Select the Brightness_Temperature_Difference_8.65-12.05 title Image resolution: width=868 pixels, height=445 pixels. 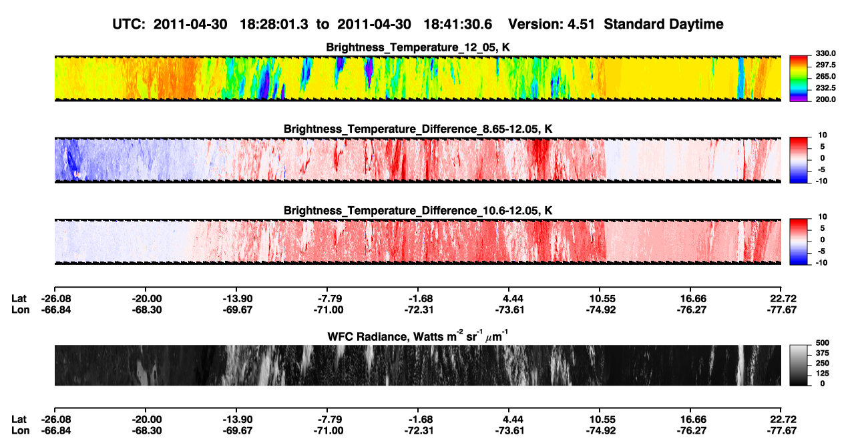tap(418, 129)
